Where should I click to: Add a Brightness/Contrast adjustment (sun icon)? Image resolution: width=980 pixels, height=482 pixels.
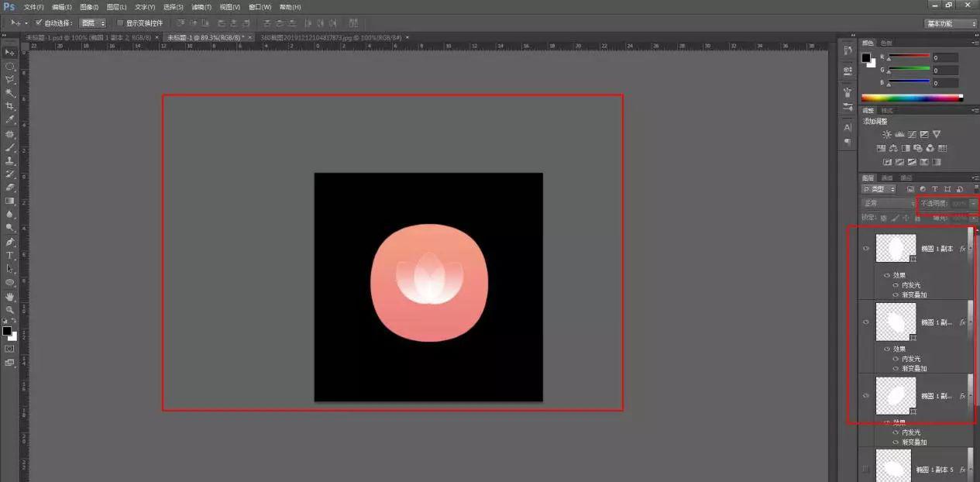click(887, 134)
